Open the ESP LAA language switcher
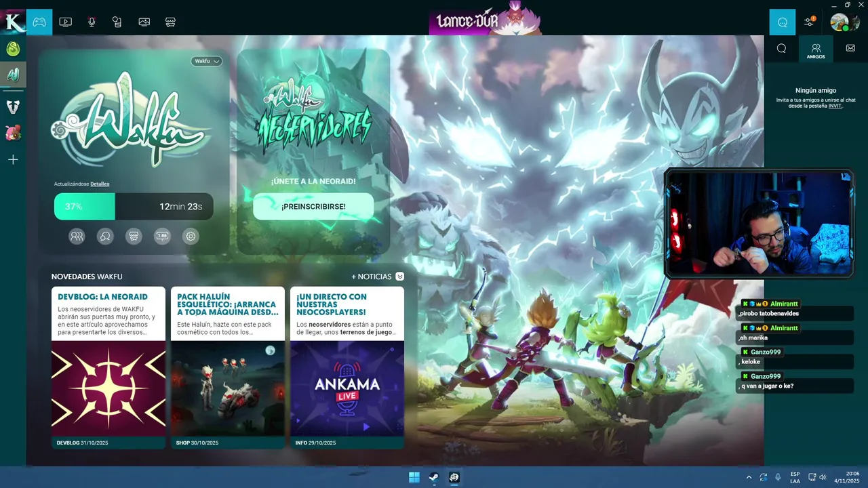Viewport: 868px width, 488px height. 795,477
